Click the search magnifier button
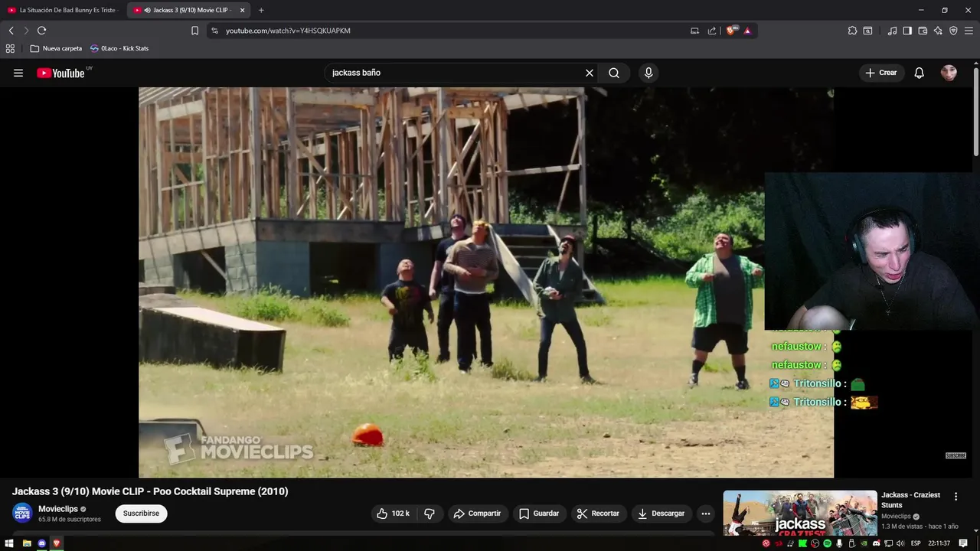980x551 pixels. point(614,73)
